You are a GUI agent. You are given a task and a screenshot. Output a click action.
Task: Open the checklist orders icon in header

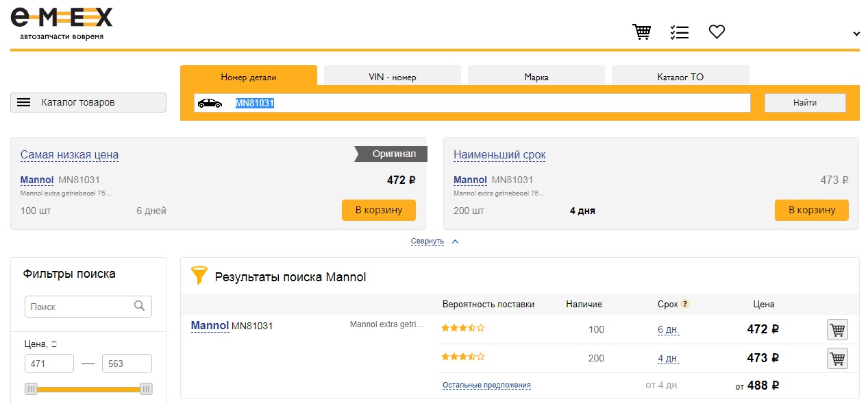tap(679, 32)
